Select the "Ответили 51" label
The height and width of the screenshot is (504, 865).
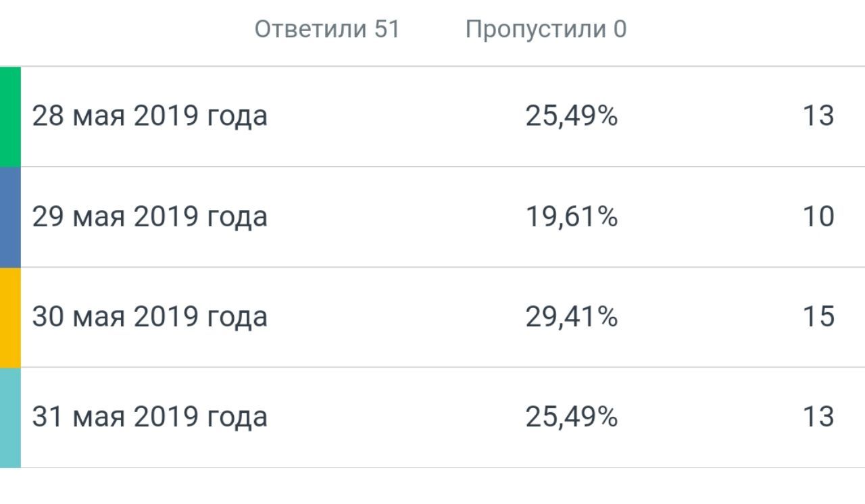point(327,29)
